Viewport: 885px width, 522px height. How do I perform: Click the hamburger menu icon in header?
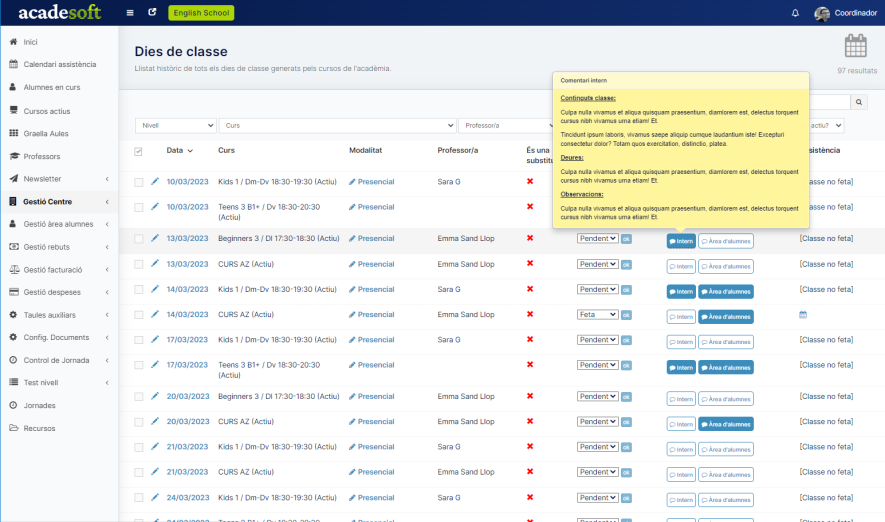130,13
